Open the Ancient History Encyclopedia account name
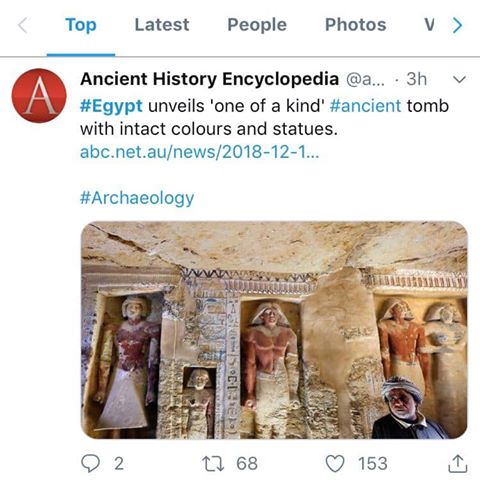The width and height of the screenshot is (480, 490). [209, 79]
